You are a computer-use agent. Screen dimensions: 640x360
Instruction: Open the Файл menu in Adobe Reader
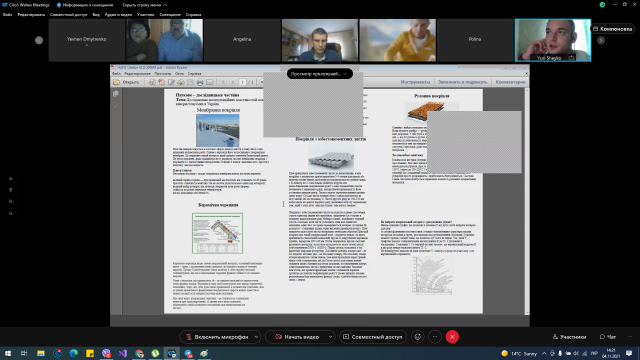[x=116, y=73]
